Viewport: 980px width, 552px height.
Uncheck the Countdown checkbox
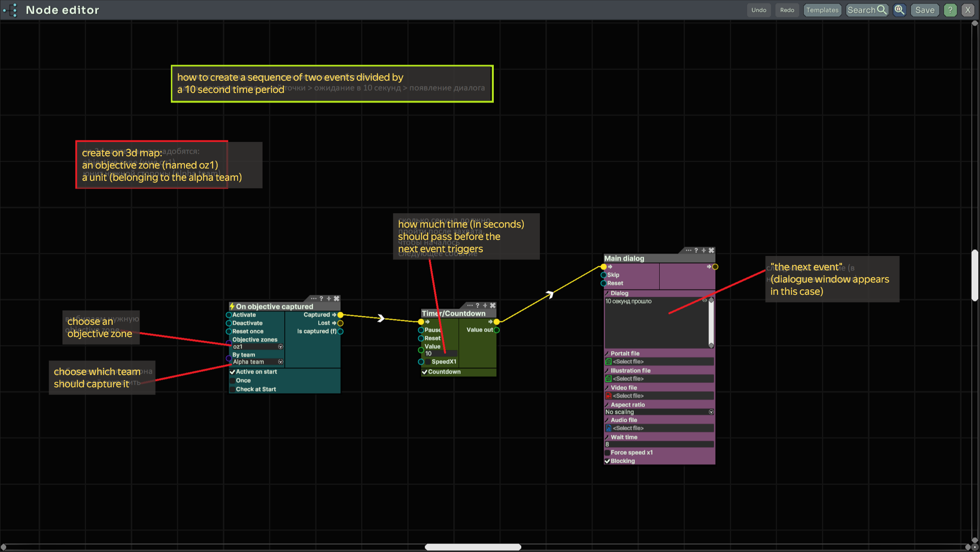(425, 372)
